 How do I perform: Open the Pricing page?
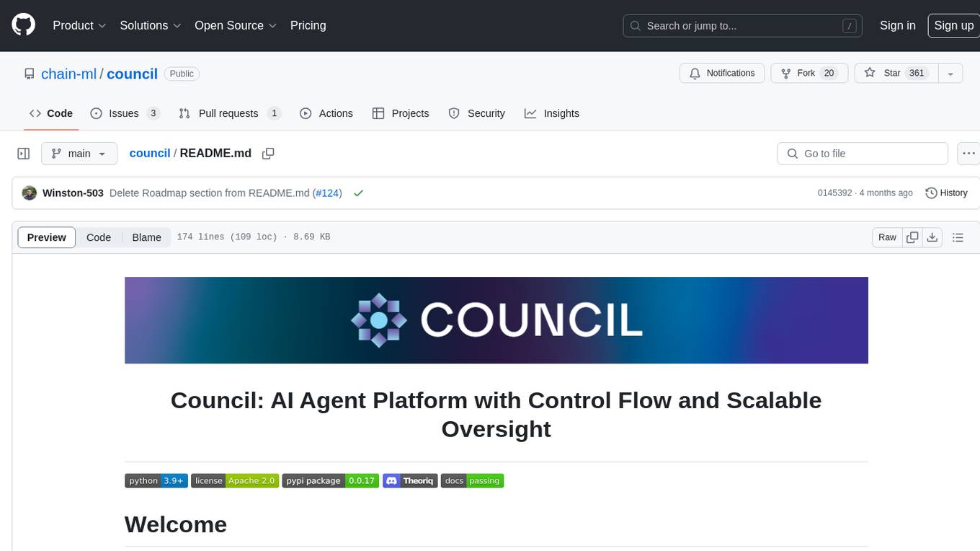click(x=308, y=25)
